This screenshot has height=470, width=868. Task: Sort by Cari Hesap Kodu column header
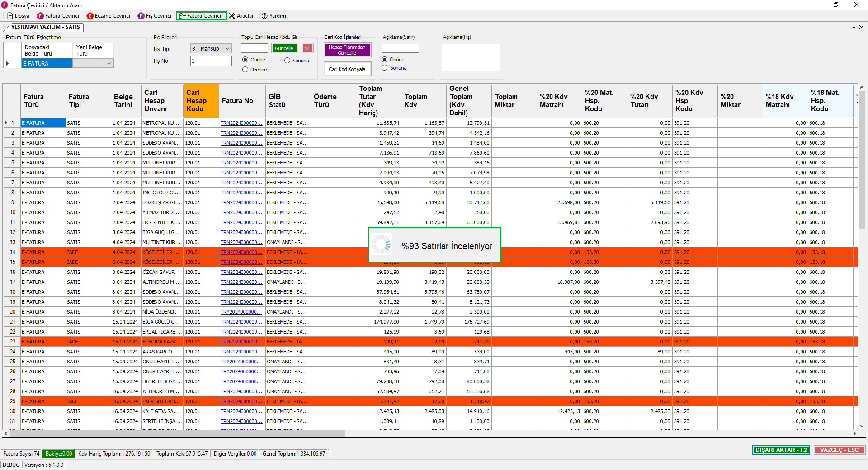pyautogui.click(x=201, y=100)
